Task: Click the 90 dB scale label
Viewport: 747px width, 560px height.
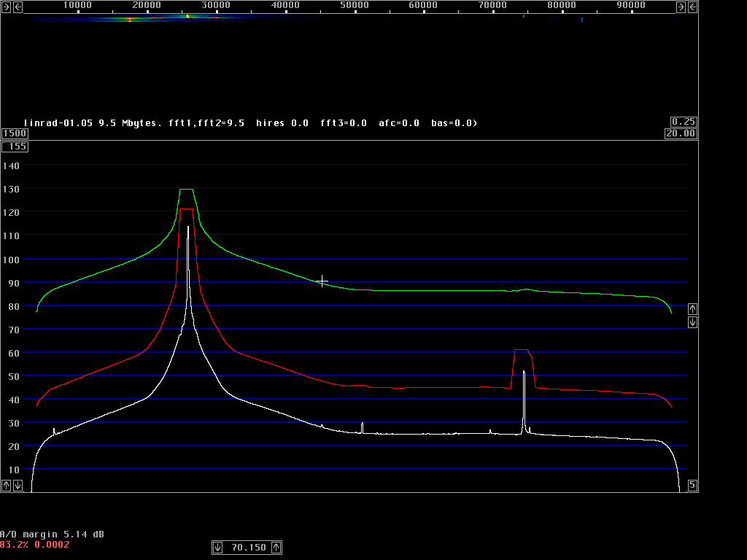Action: (14, 283)
